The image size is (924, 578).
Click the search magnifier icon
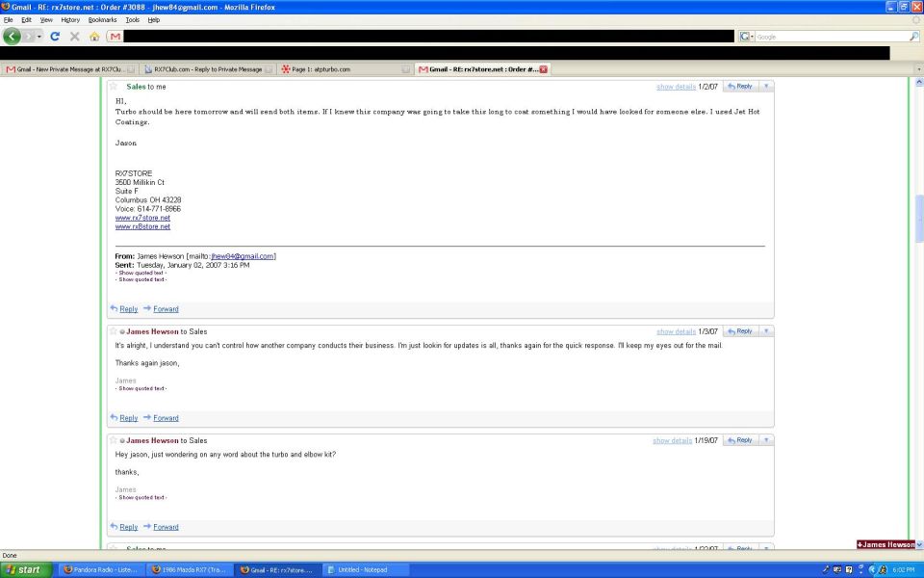(x=913, y=37)
